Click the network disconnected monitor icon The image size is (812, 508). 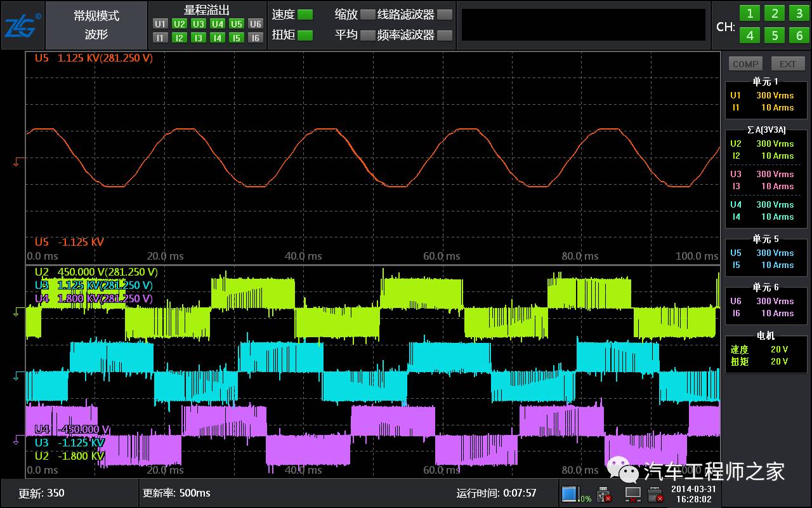click(632, 493)
